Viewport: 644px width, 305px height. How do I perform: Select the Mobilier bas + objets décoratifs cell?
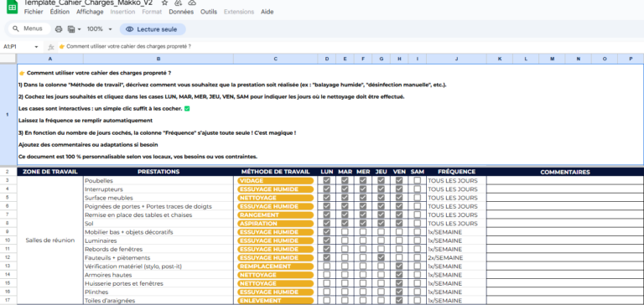(158, 232)
